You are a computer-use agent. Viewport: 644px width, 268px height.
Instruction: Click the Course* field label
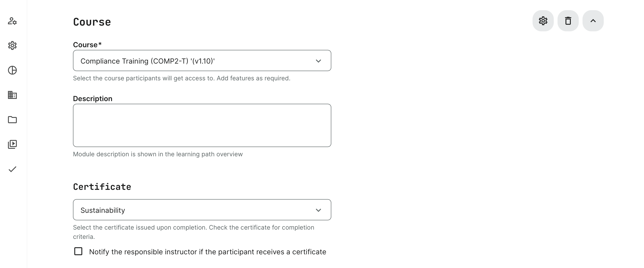pos(87,45)
